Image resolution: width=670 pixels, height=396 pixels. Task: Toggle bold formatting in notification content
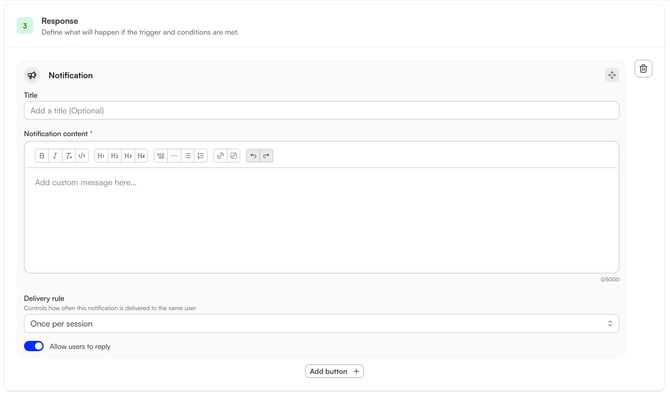point(42,156)
